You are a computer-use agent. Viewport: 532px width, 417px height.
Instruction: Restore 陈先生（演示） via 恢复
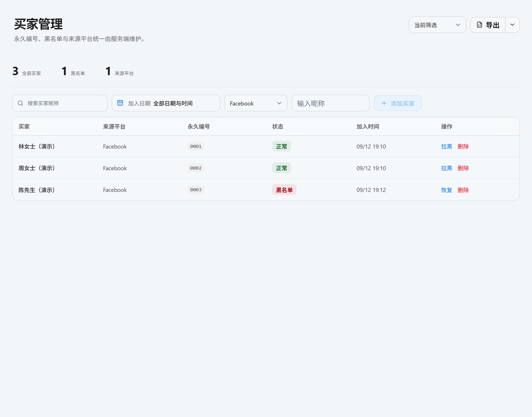tap(447, 190)
